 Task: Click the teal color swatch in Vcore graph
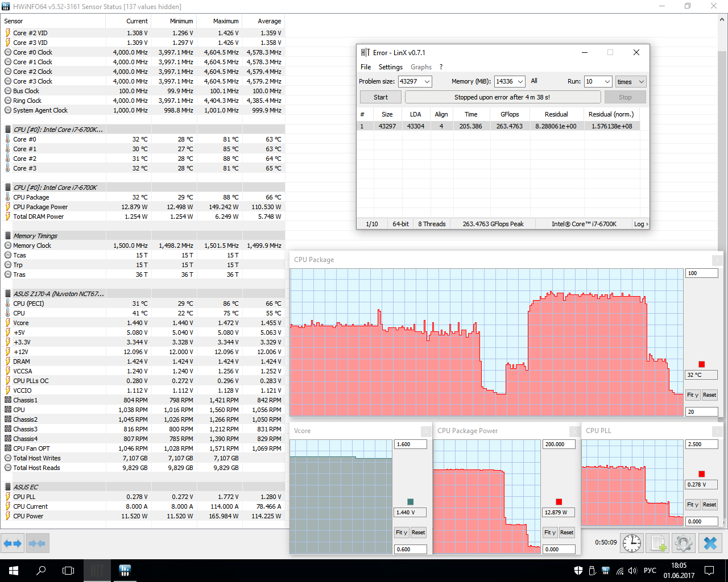[x=411, y=502]
